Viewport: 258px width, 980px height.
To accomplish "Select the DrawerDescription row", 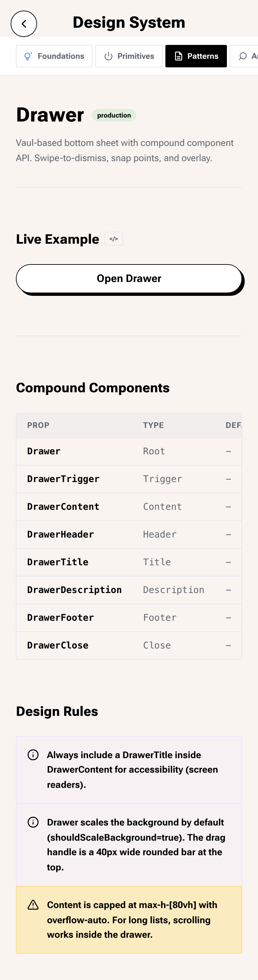I will click(x=129, y=590).
